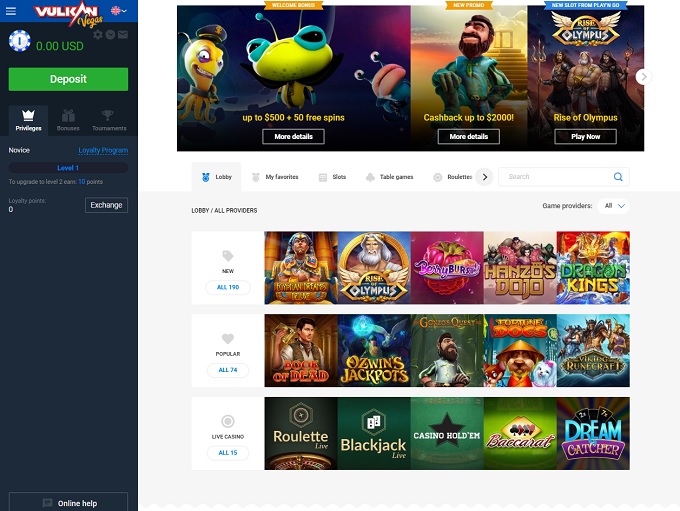Click the Exchange loyalty points button
The image size is (680, 511).
point(106,205)
